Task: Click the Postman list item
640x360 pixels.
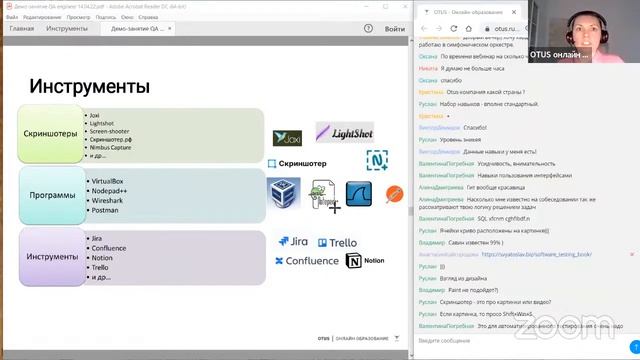Action: pyautogui.click(x=105, y=210)
